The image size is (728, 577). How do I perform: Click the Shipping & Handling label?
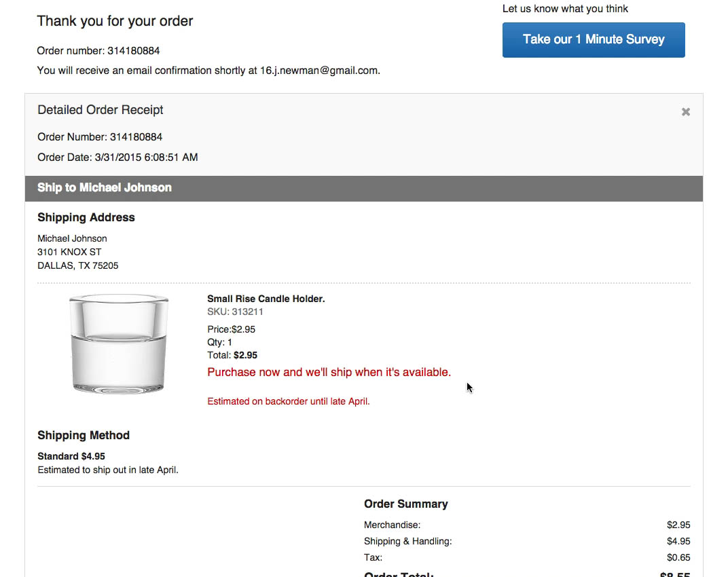click(407, 541)
